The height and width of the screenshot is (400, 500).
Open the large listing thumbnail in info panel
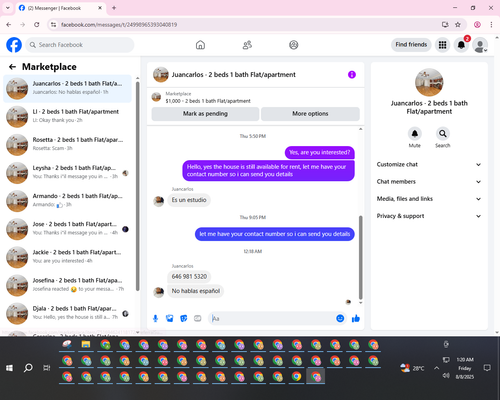[429, 82]
